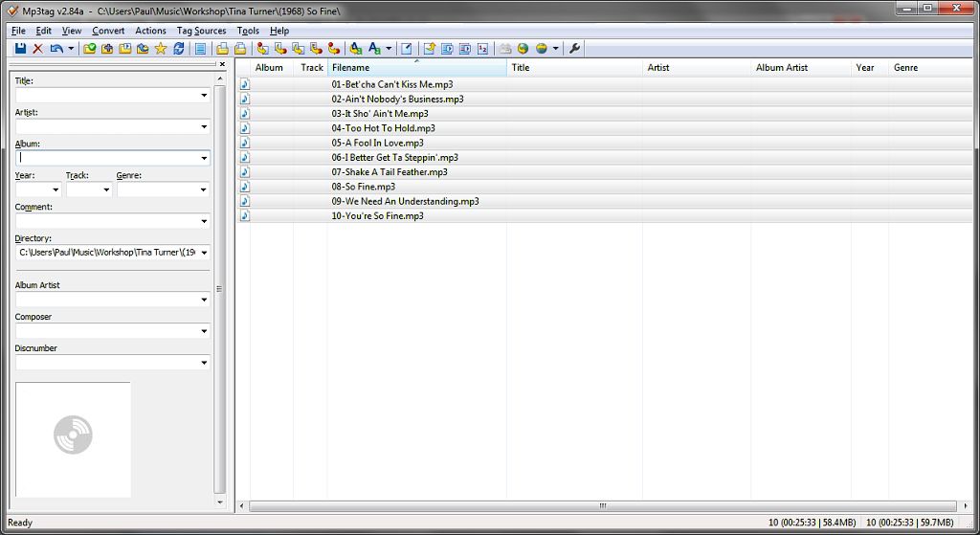Image resolution: width=980 pixels, height=535 pixels.
Task: Expand the Genre dropdown in tag panel
Action: [203, 189]
